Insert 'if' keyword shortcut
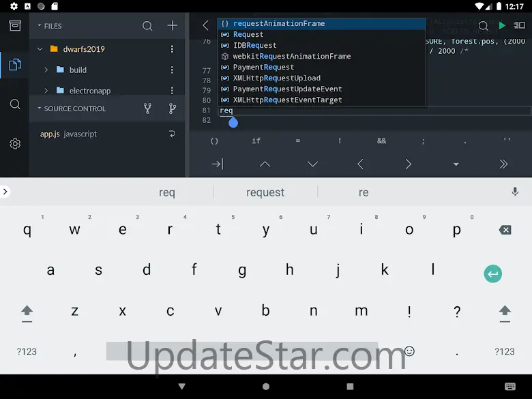Image resolution: width=532 pixels, height=399 pixels. (256, 141)
